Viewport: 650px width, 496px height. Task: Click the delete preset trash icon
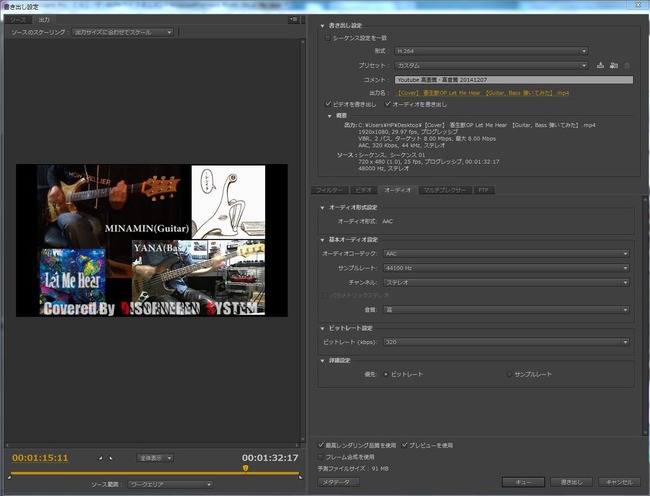[627, 65]
